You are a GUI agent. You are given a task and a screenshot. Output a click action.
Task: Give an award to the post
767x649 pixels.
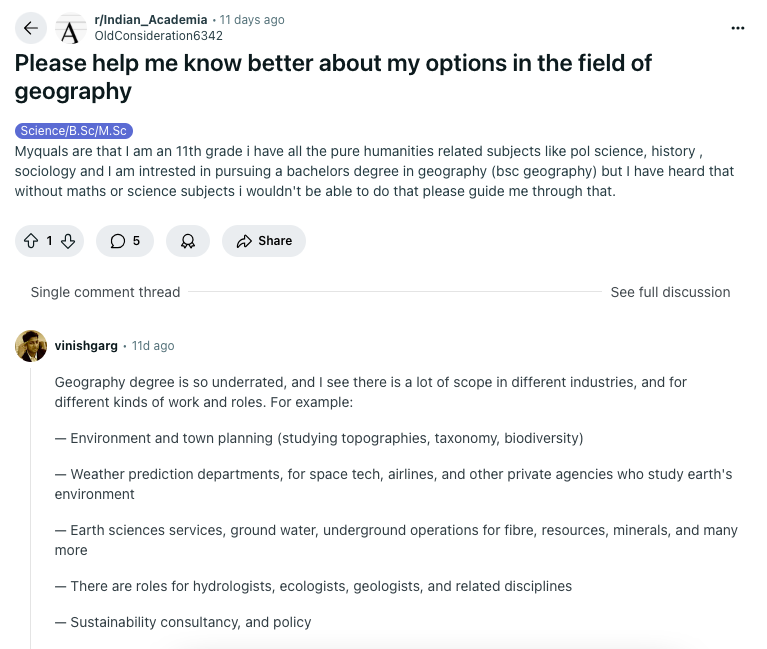click(x=187, y=241)
